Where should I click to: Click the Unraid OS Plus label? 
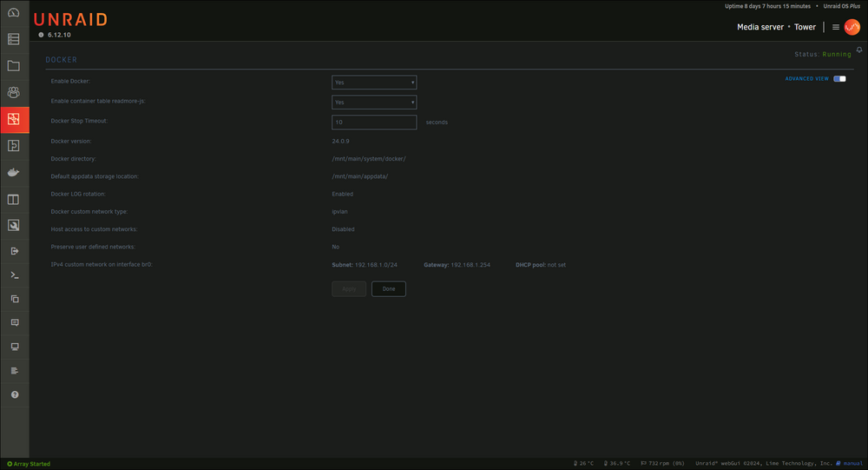[x=841, y=6]
